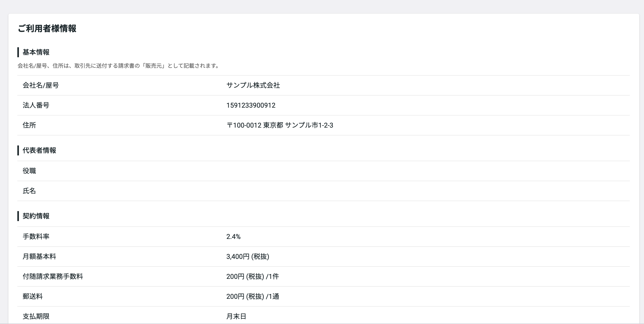Select the payment deadline value 月末日
644x324 pixels.
coord(236,316)
